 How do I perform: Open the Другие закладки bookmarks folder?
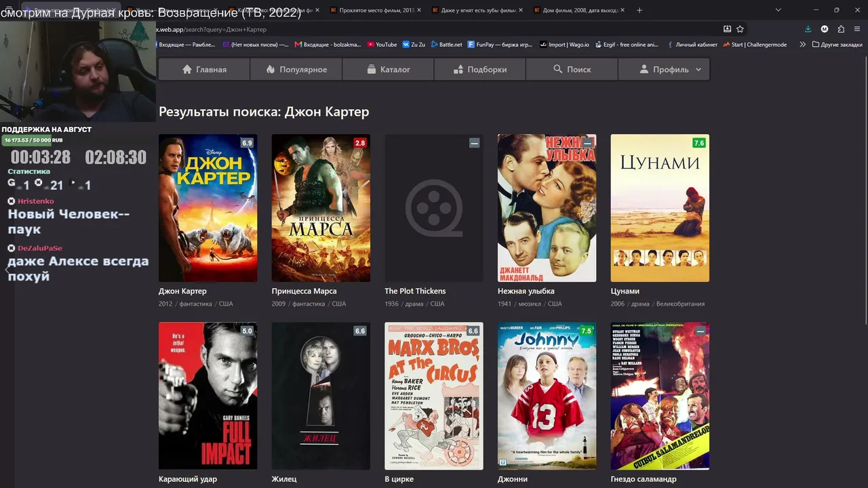point(837,45)
